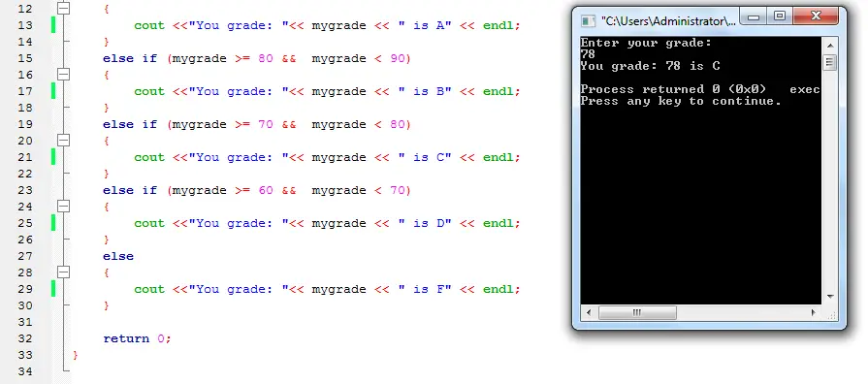This screenshot has height=384, width=868.
Task: Click line number 32 in the gutter
Action: tap(25, 338)
